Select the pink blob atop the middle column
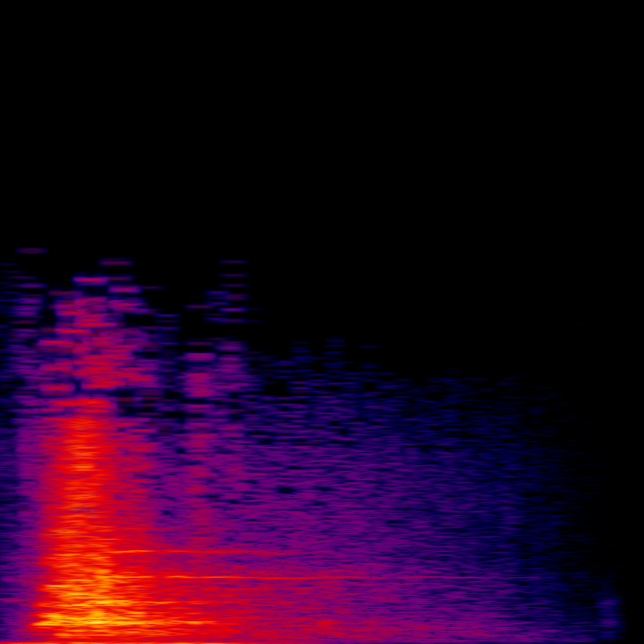Screen dimensions: 644x644 200,357
